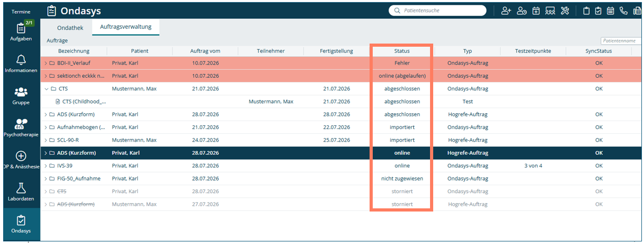The width and height of the screenshot is (644, 243).
Task: Click the Ondasys clipboard title icon
Action: 51,10
